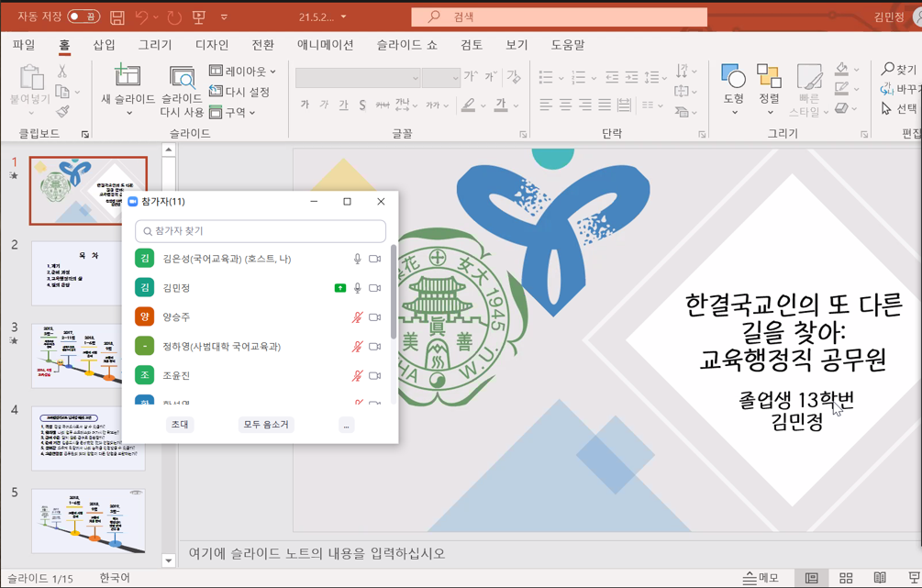Click 김민정's green screen-share icon
The width and height of the screenshot is (922, 588).
click(339, 287)
